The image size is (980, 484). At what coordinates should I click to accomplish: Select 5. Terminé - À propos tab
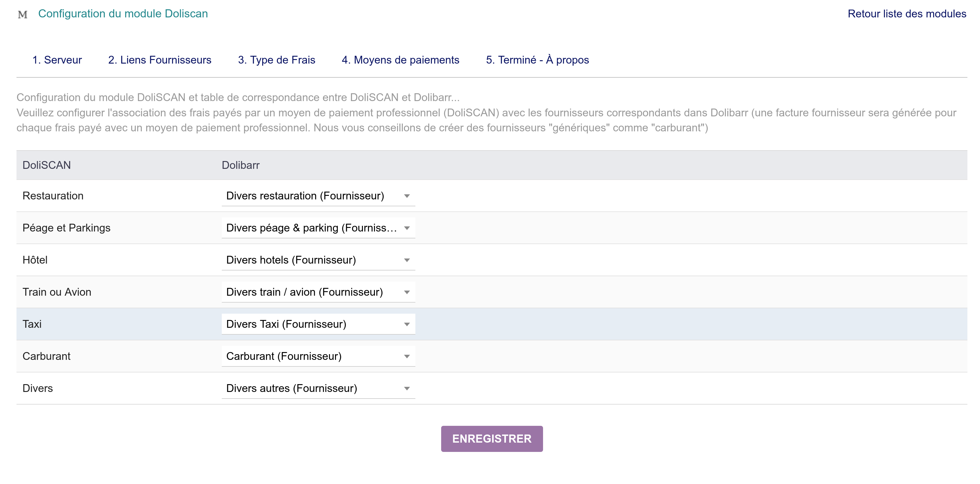tap(538, 60)
